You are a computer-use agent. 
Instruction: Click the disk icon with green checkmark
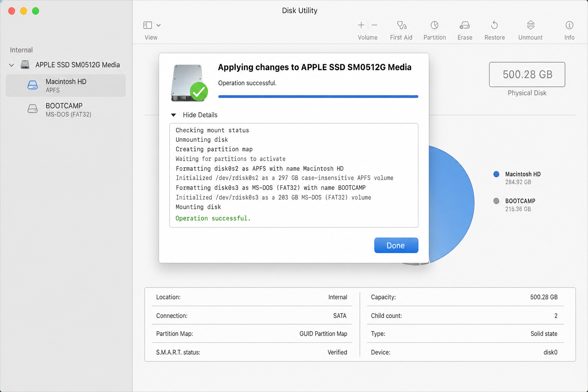click(189, 83)
